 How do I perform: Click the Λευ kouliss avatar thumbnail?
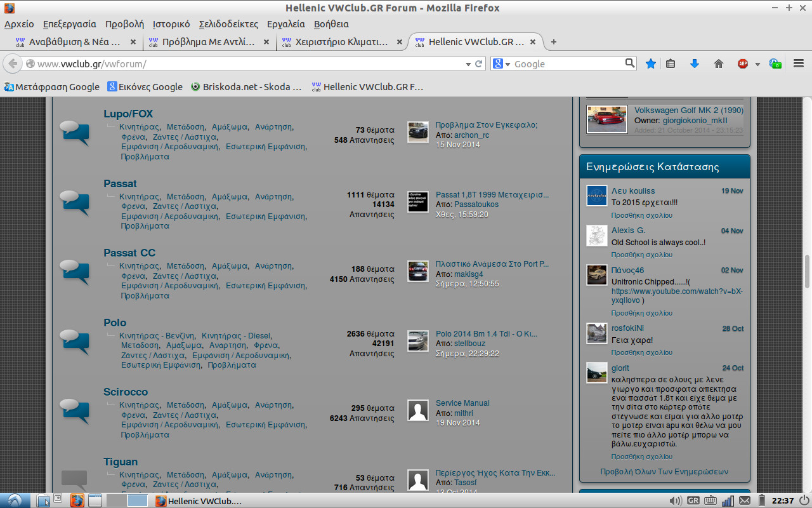(x=597, y=196)
